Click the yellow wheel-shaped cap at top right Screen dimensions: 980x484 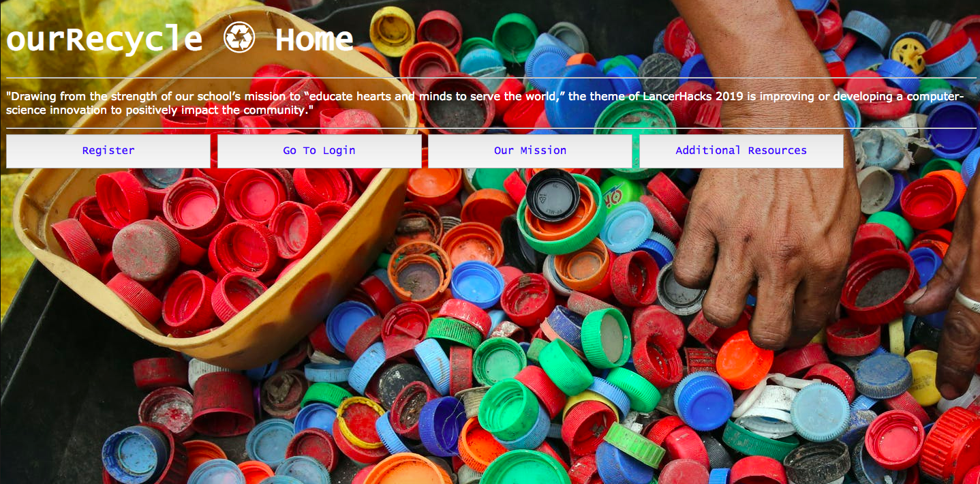[908, 55]
